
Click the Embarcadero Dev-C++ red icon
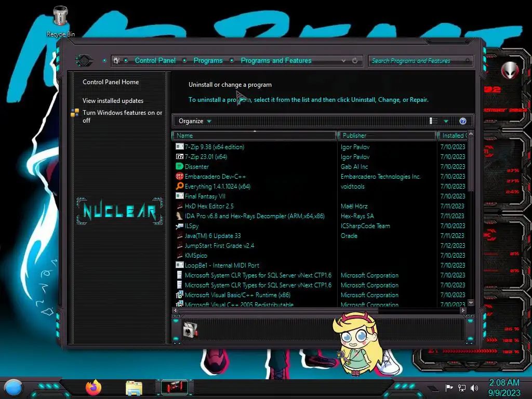coord(179,176)
